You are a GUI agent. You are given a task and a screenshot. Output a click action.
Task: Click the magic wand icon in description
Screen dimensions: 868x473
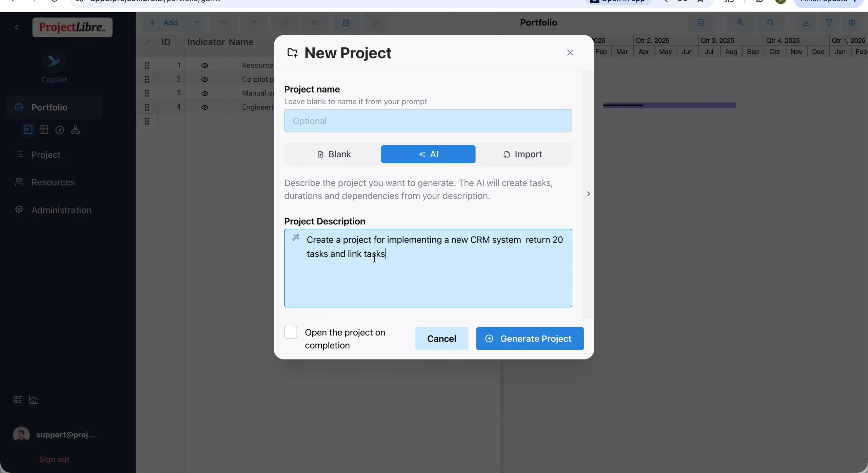coord(296,237)
